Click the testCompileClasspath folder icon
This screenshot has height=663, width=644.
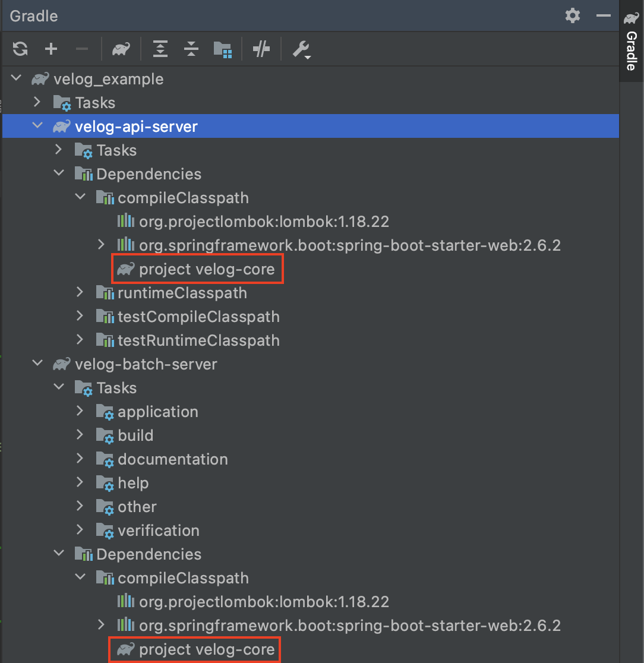(105, 316)
